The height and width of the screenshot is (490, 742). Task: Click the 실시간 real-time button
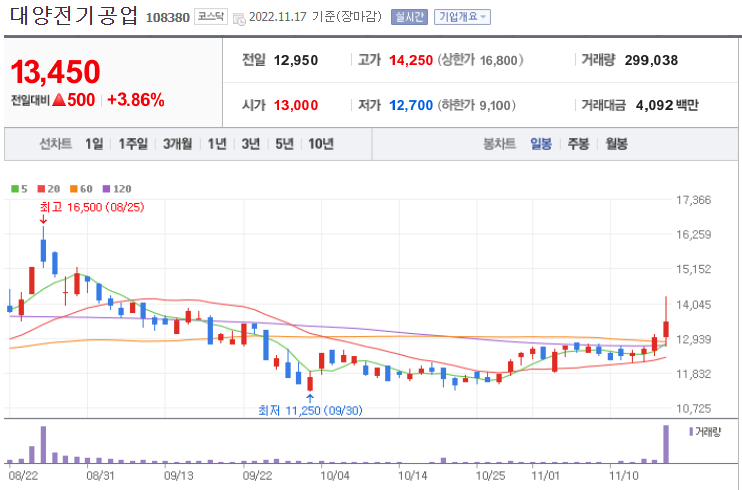click(x=409, y=17)
